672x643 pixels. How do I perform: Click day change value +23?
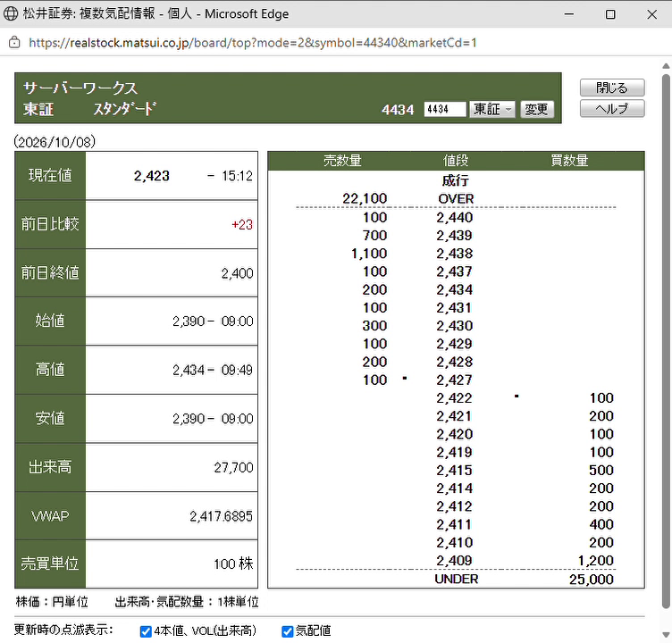tap(241, 224)
